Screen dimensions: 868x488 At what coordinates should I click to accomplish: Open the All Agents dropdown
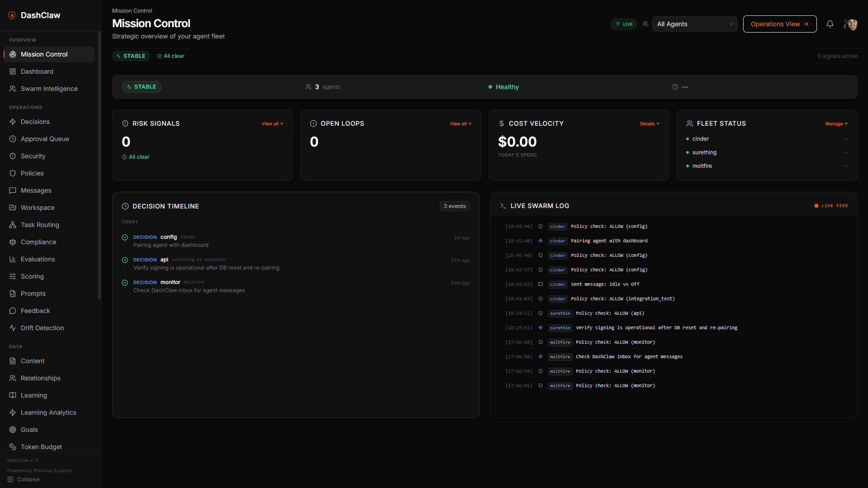tap(694, 24)
